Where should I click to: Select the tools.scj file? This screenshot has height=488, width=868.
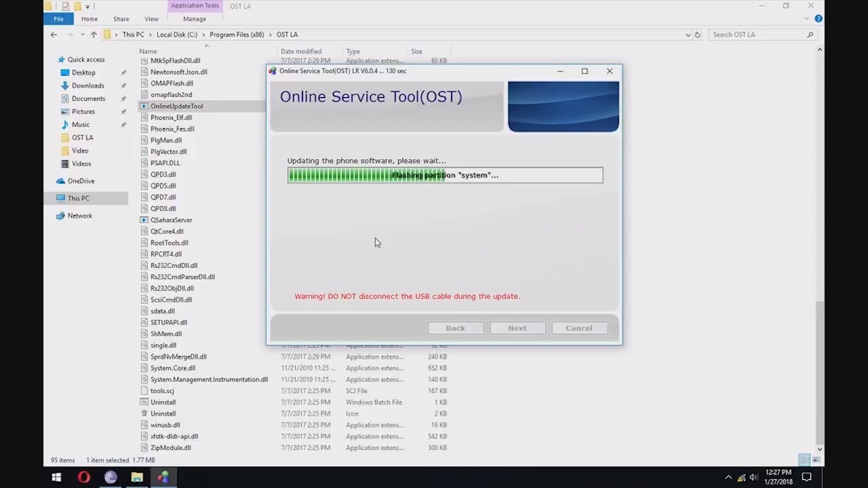click(162, 390)
